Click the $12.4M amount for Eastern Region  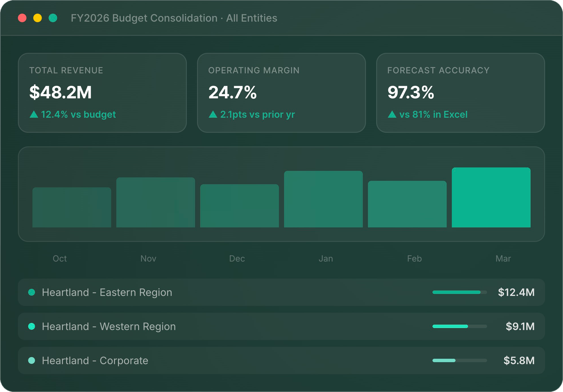(x=516, y=292)
